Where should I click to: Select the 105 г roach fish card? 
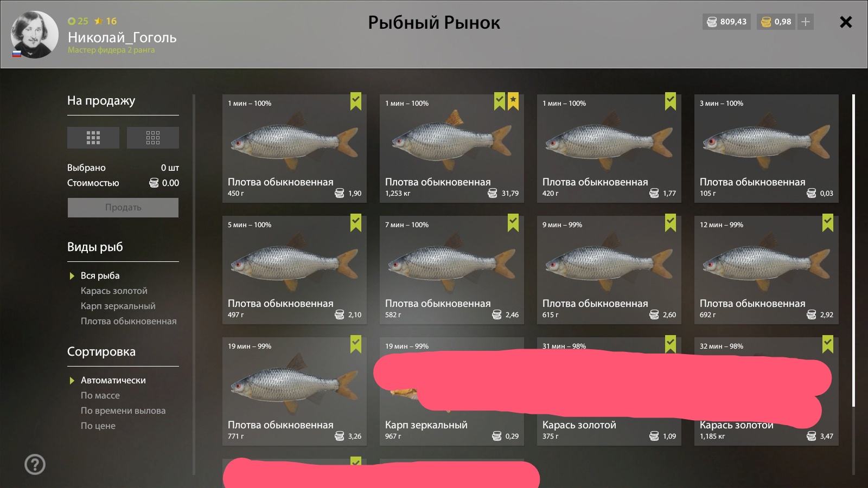[767, 149]
